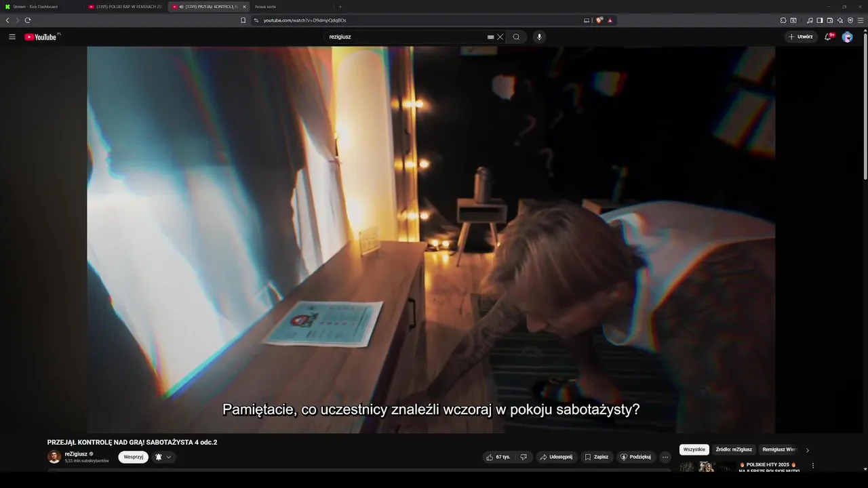868x488 pixels.
Task: Open site settings icon beside the URL
Action: (256, 20)
